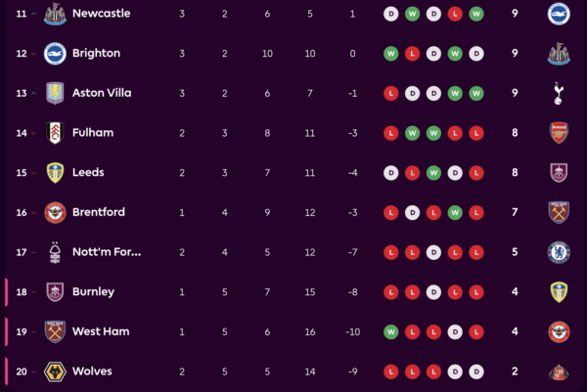Click Newcastle's red L form result badge
The image size is (587, 392).
point(455,14)
